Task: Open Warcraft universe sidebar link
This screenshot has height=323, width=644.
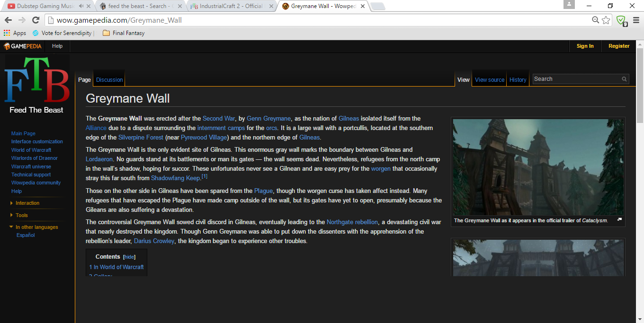Action: tap(31, 166)
